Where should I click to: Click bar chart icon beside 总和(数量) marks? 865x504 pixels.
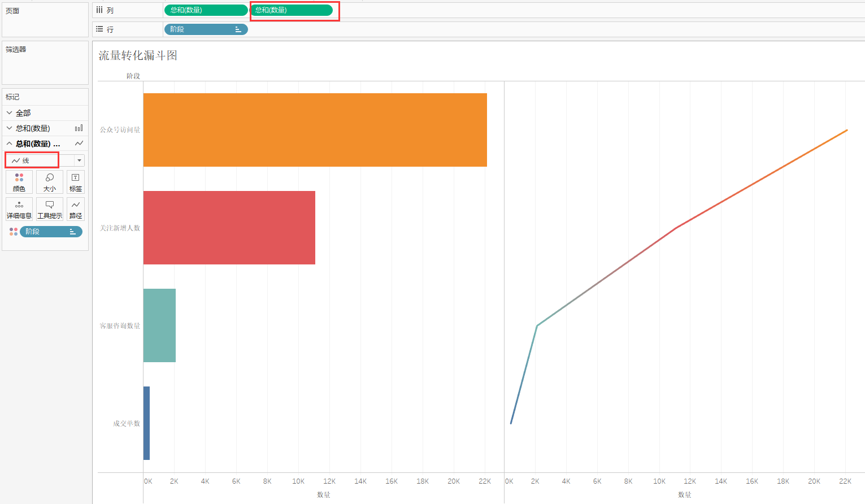(79, 128)
